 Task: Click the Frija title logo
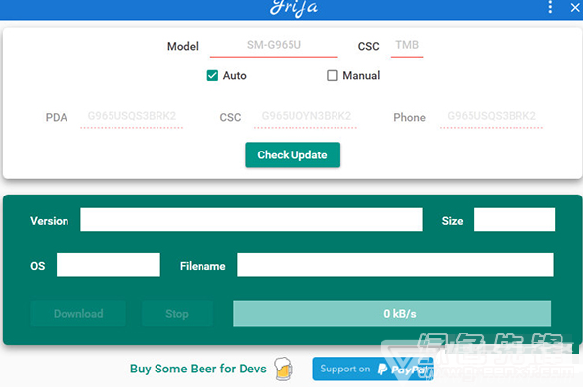click(293, 8)
